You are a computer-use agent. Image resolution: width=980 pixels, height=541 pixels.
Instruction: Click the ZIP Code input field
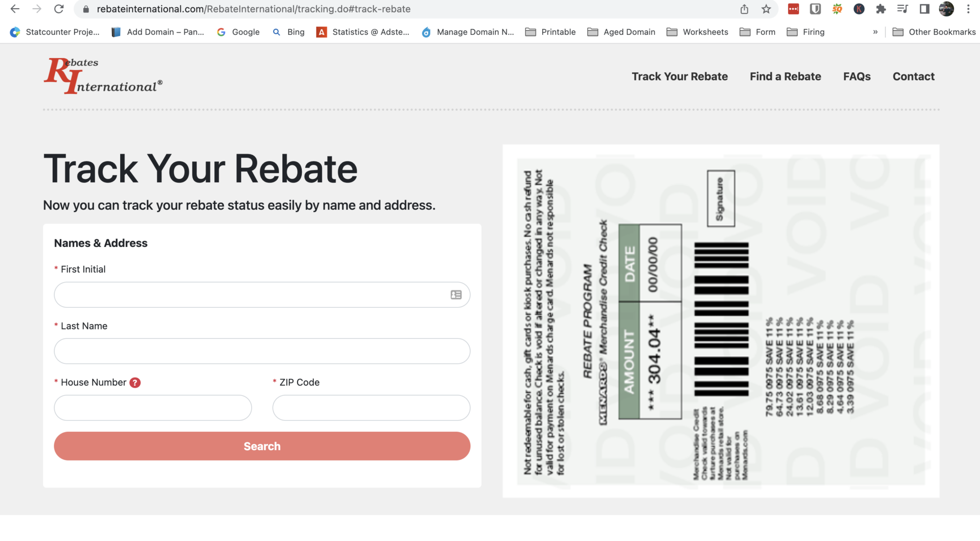[x=371, y=407]
